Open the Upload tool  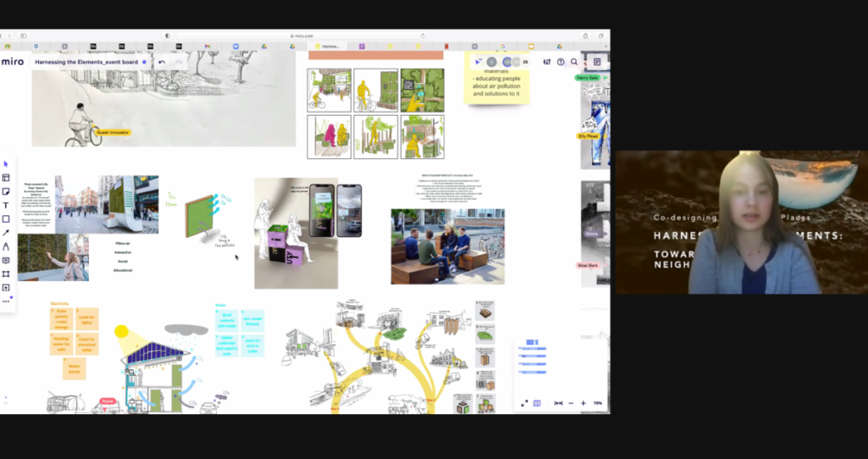point(6,288)
